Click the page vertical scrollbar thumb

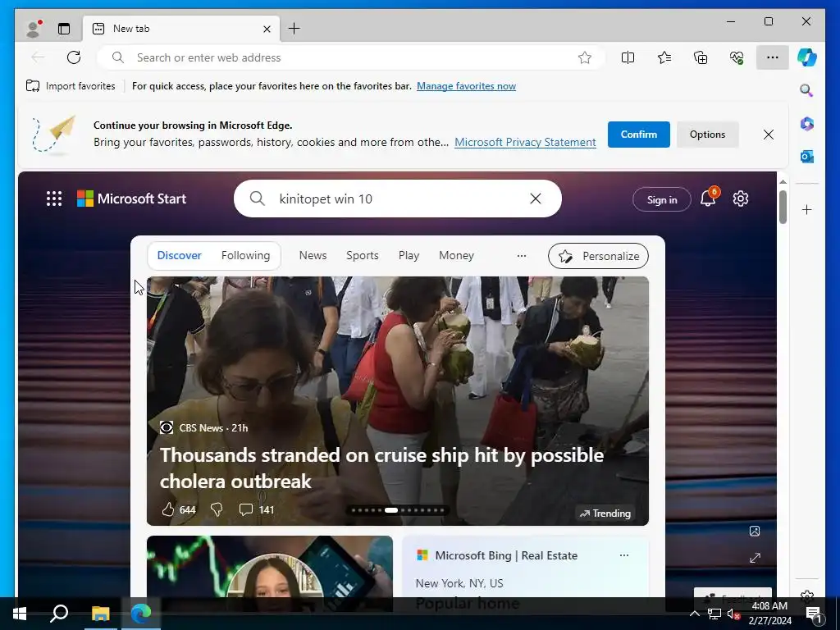click(x=783, y=207)
